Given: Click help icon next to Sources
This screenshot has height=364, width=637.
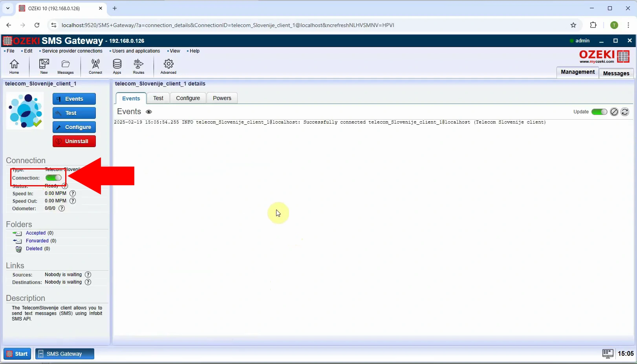Looking at the screenshot, I should pyautogui.click(x=88, y=275).
